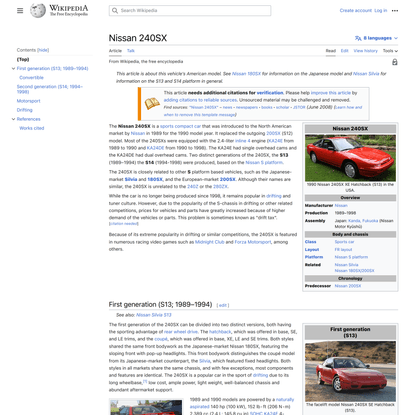415x415 pixels.
Task: Jump to Convertible contents entry
Action: click(x=31, y=78)
